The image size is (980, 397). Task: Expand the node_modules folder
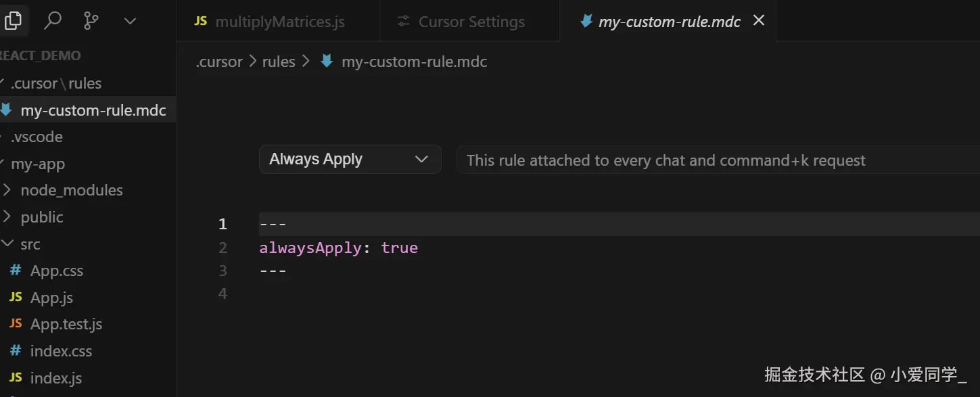(x=71, y=191)
